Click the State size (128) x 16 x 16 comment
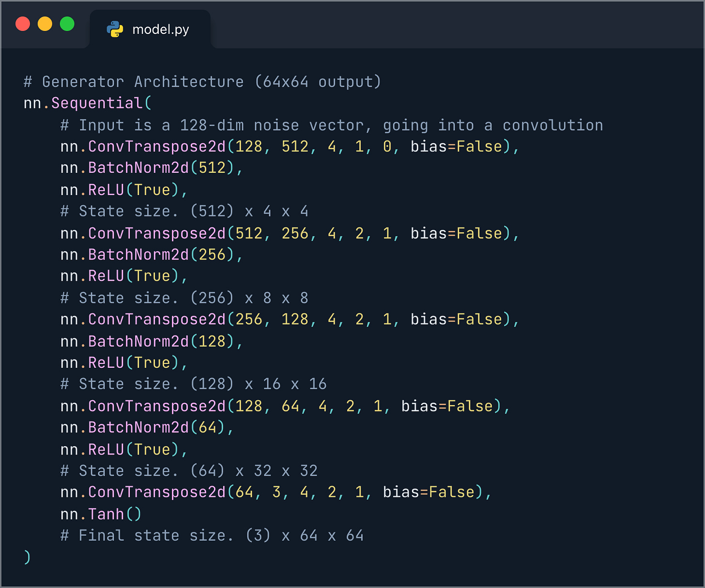This screenshot has width=705, height=588. 194,383
